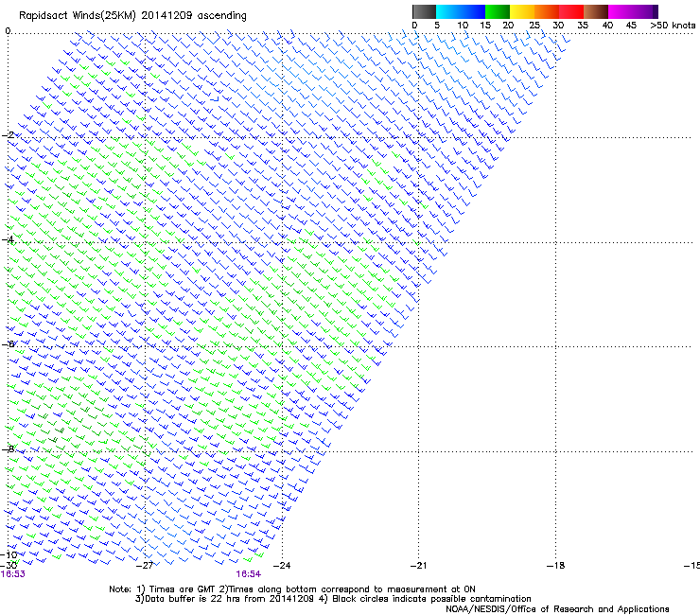Screen dimensions: 700x615
Task: Click the '45' label under the color bar
Action: point(631,25)
